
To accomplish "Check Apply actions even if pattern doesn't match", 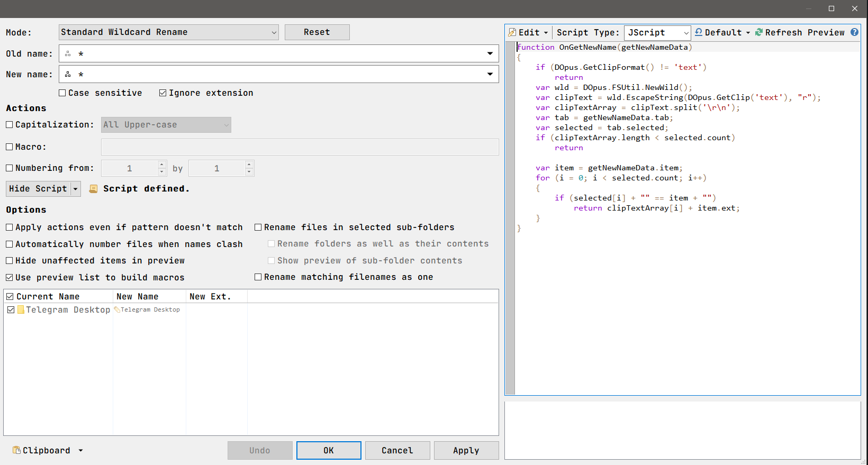I will pos(10,227).
